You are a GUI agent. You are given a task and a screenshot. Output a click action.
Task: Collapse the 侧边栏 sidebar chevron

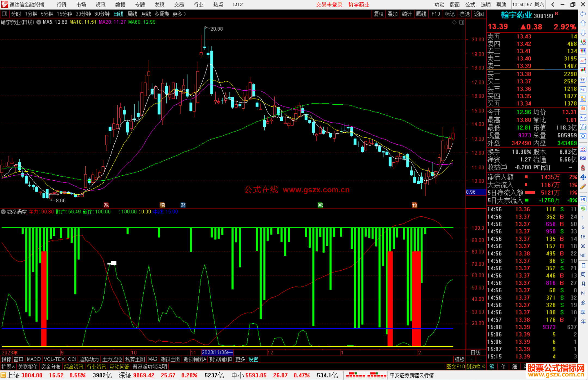(x=483, y=367)
